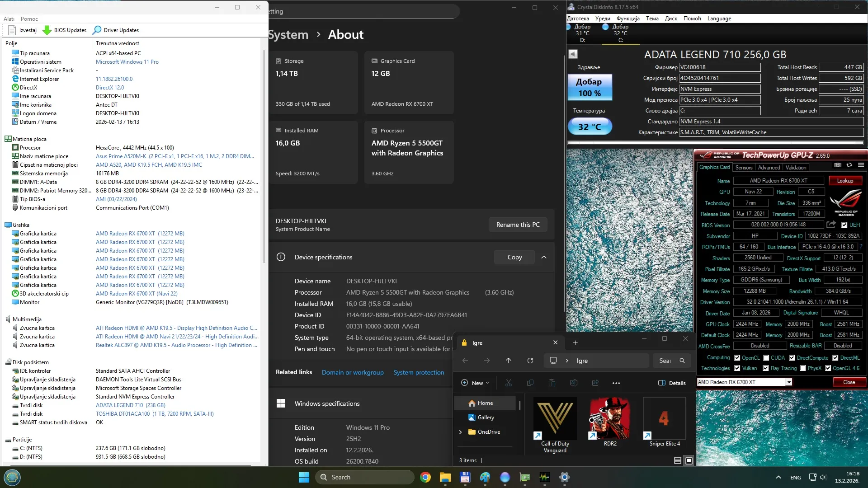Expand the OneDrive tree item
Screen dimensions: 868x488
pyautogui.click(x=460, y=432)
